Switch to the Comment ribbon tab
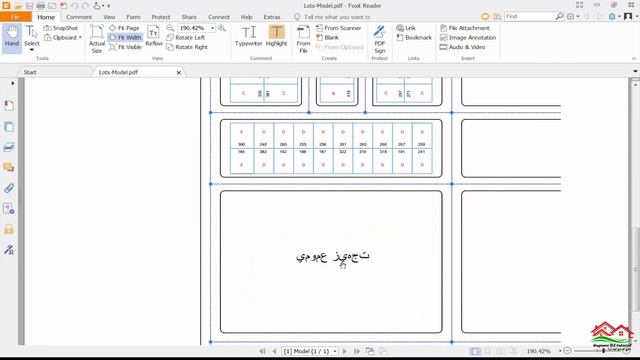 pyautogui.click(x=79, y=17)
